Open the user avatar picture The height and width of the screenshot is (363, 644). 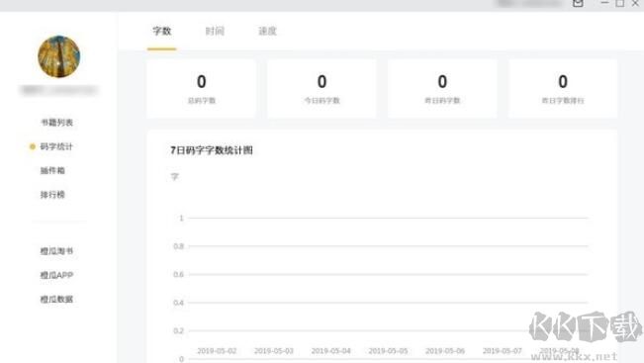tap(58, 56)
